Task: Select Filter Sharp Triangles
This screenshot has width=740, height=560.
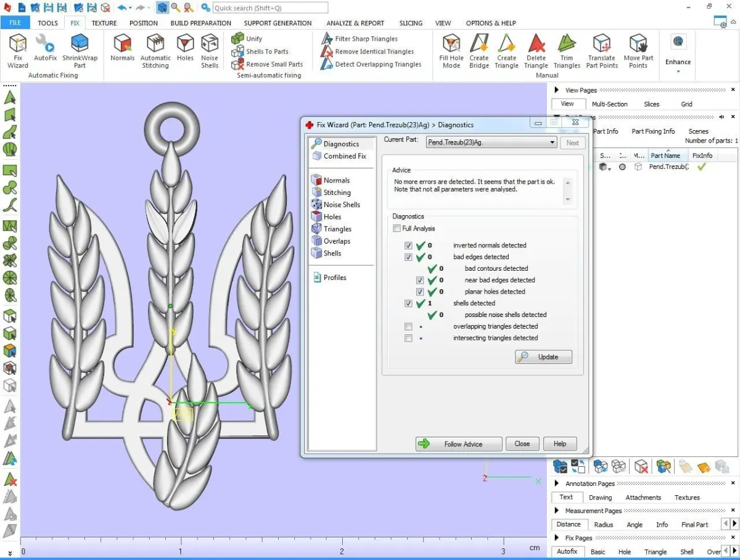Action: [360, 39]
